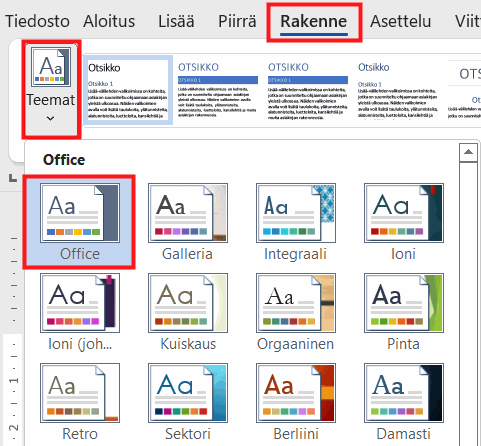Switch to the Aloitus tab
Image resolution: width=481 pixels, height=446 pixels.
109,21
